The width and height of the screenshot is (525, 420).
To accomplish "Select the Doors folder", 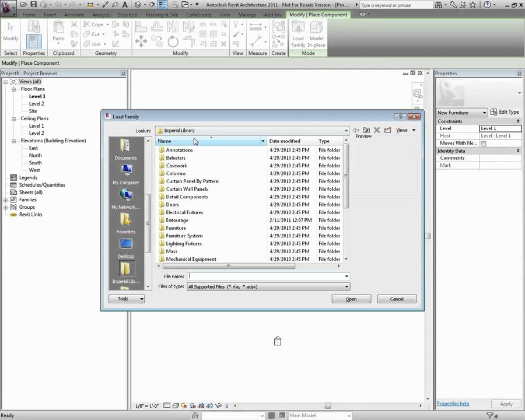I will [x=173, y=205].
